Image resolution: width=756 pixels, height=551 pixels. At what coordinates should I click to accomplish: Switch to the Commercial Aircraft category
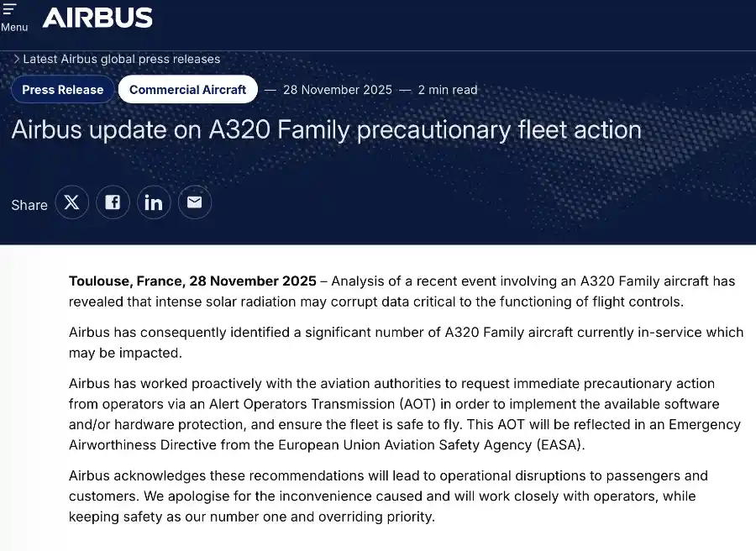point(187,89)
